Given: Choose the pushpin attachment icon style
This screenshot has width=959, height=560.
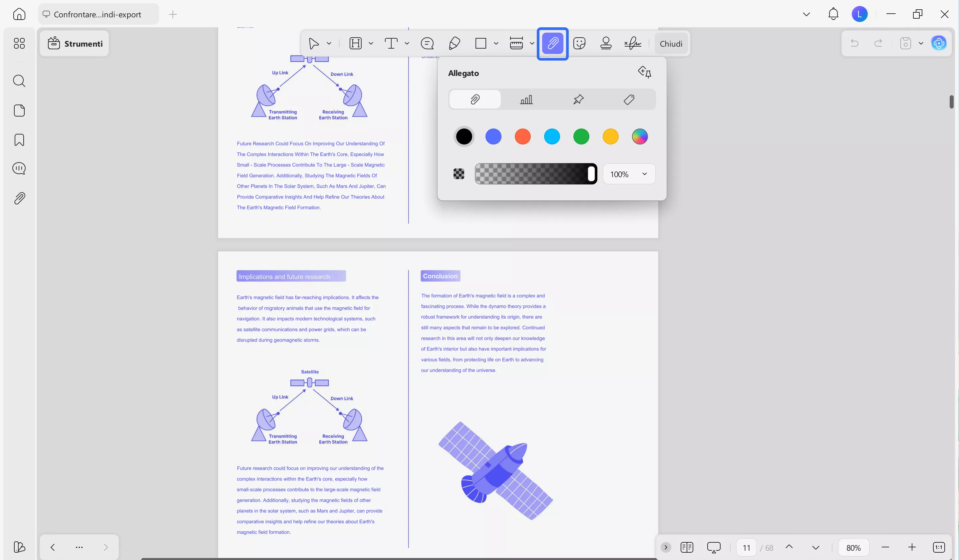Looking at the screenshot, I should 578,100.
